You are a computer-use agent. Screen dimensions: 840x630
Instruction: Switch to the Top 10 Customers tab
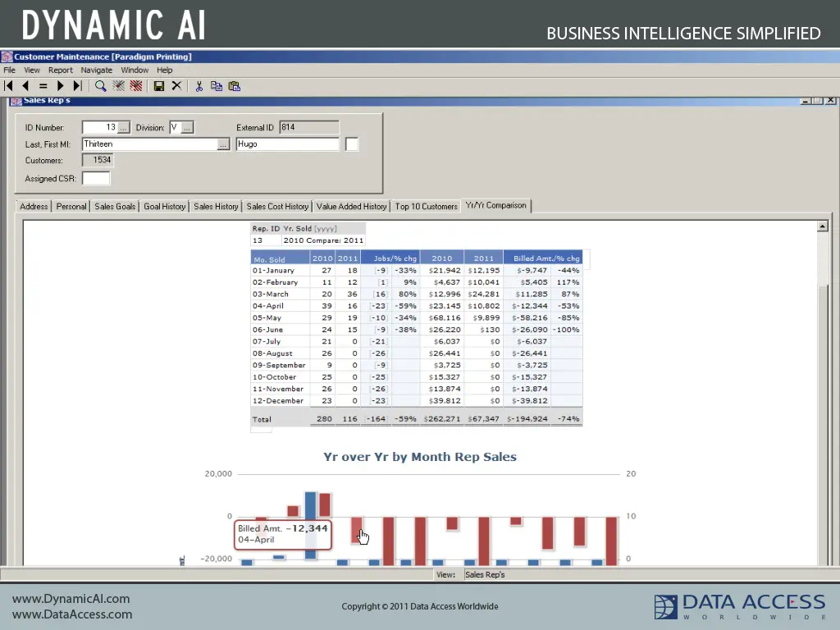coord(427,206)
